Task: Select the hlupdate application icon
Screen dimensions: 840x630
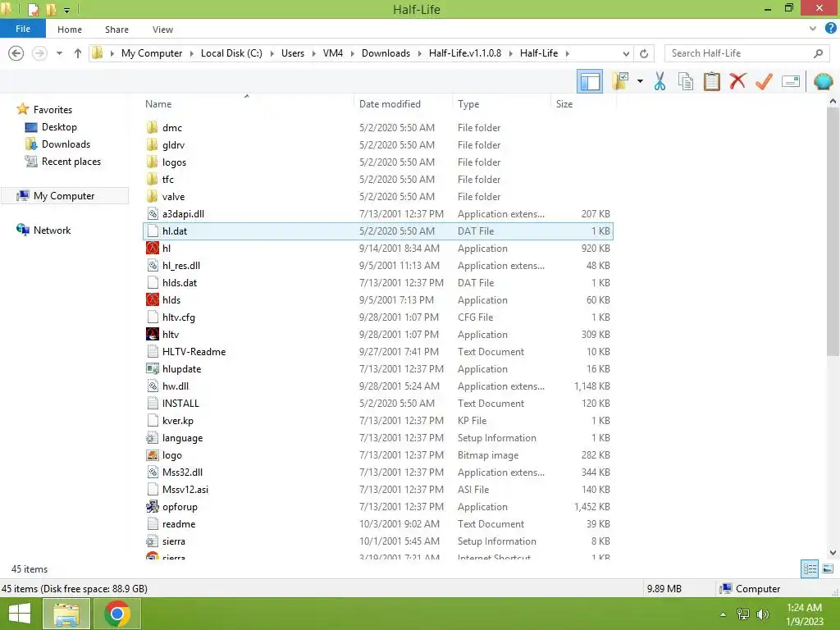Action: point(152,368)
